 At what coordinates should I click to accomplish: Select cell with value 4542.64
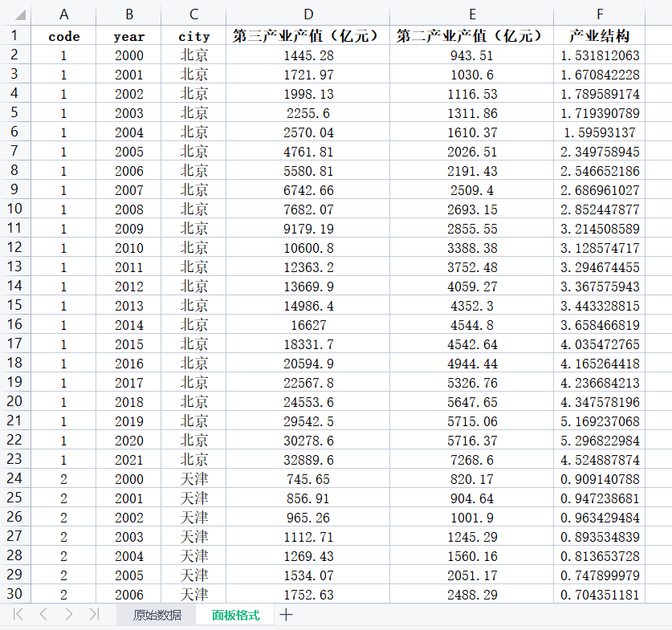coord(472,344)
